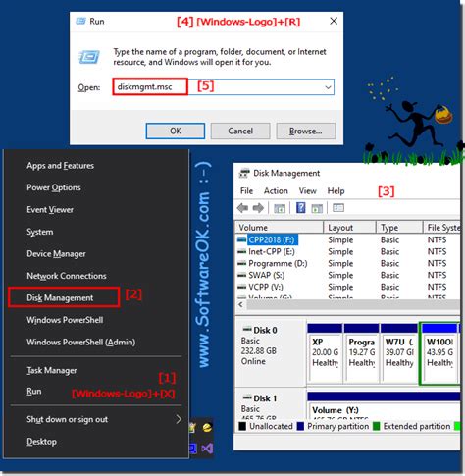Select the Progra 19.27 GB partition block

pos(361,352)
